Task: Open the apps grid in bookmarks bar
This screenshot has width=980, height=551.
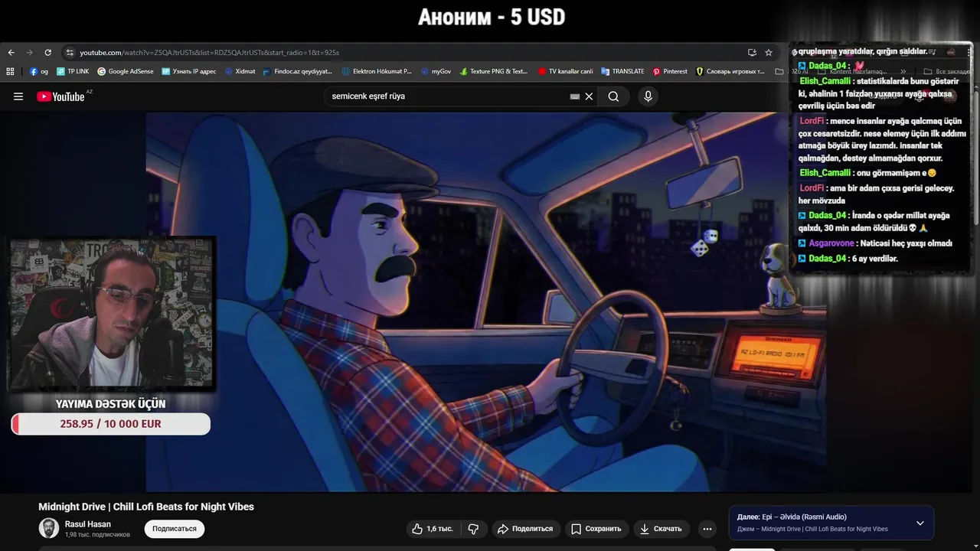Action: [x=10, y=71]
